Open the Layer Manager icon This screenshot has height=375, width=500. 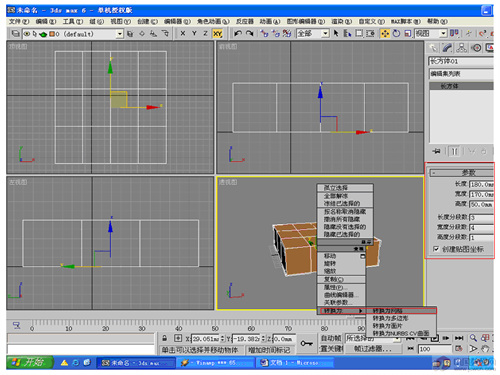[15, 33]
